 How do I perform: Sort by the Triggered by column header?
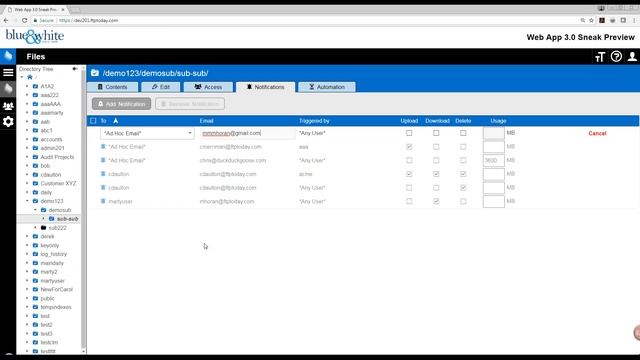pos(314,121)
